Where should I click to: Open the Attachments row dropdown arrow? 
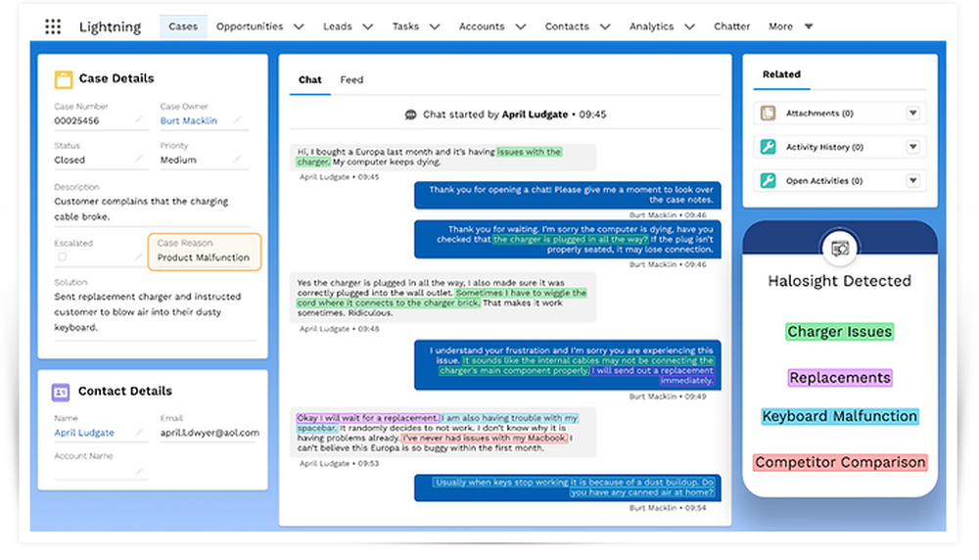point(912,113)
